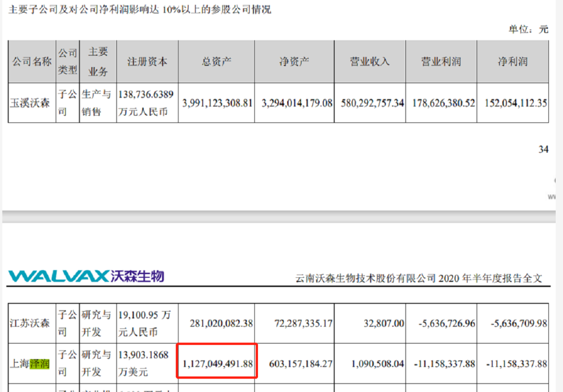Viewport: 563px width, 392px height.
Task: Select the 营业收入 column header
Action: (x=370, y=62)
